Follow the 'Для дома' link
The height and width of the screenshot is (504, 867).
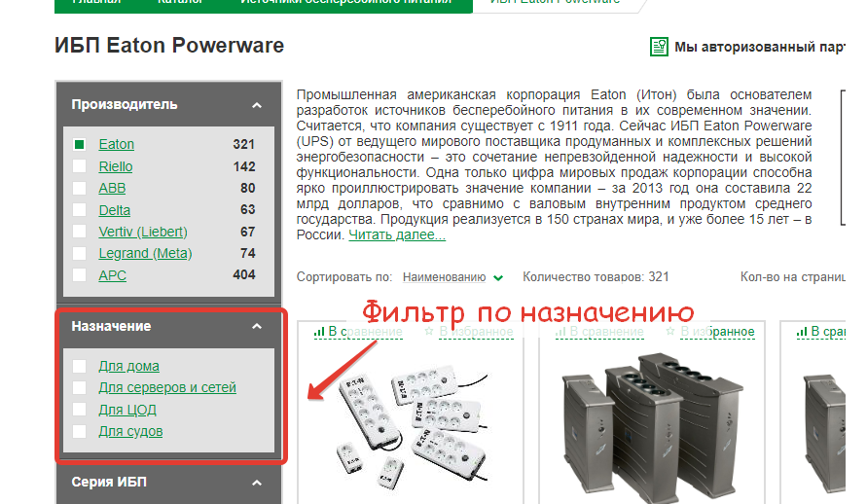(128, 366)
